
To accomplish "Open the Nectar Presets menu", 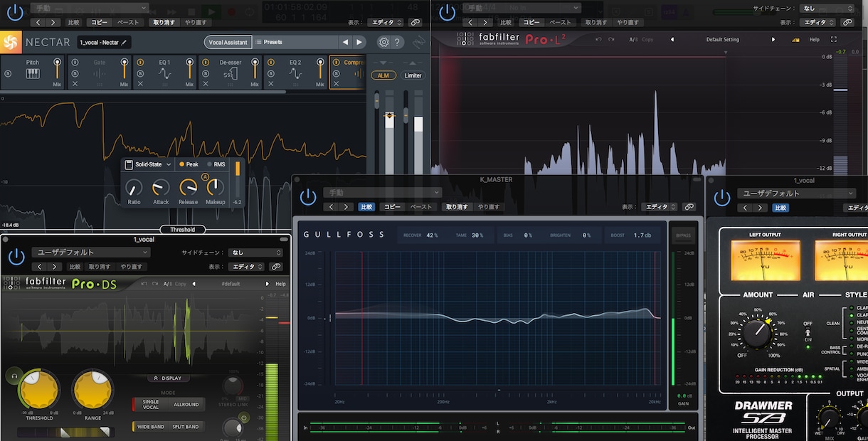I will coord(295,42).
